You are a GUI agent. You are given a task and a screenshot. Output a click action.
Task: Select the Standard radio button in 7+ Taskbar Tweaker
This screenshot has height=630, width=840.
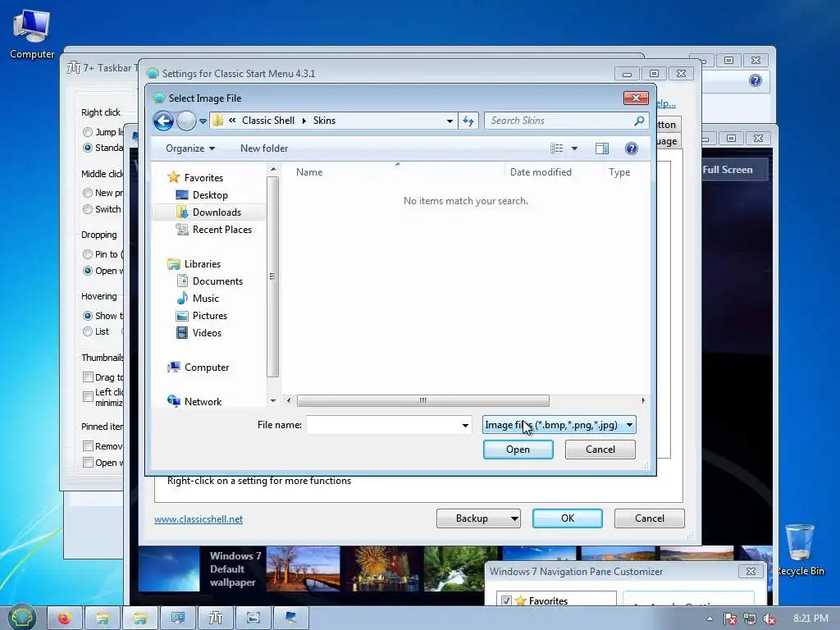[88, 148]
